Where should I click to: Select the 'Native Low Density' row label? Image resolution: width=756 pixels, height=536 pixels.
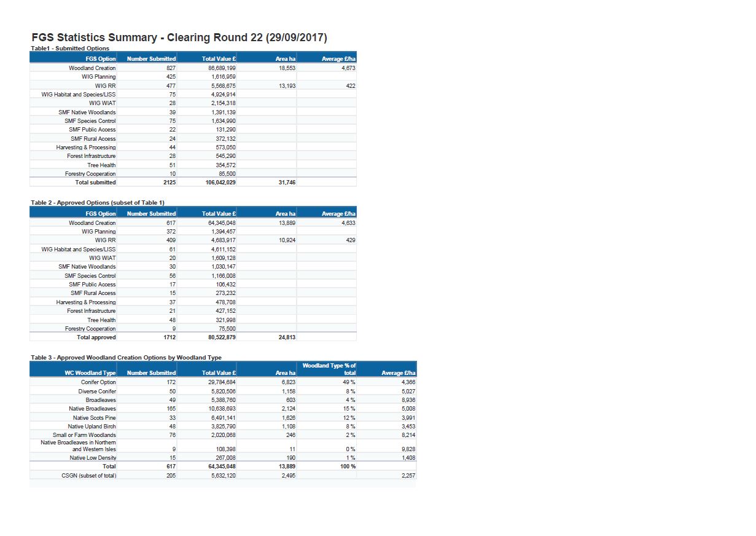point(93,458)
